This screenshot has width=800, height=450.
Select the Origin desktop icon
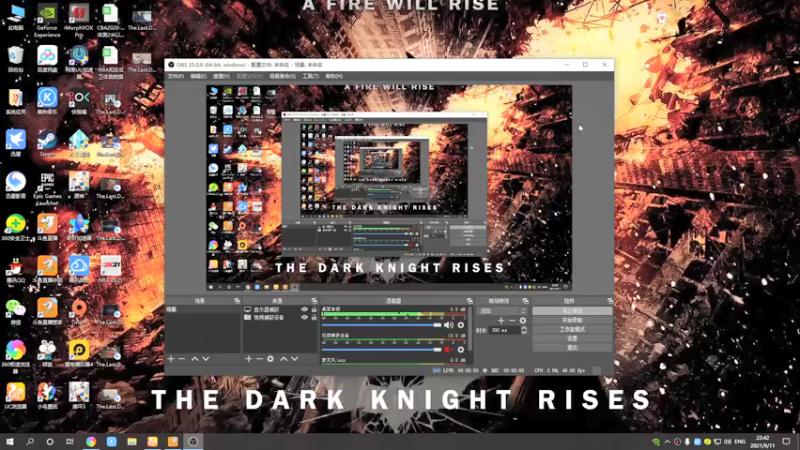coord(79,311)
